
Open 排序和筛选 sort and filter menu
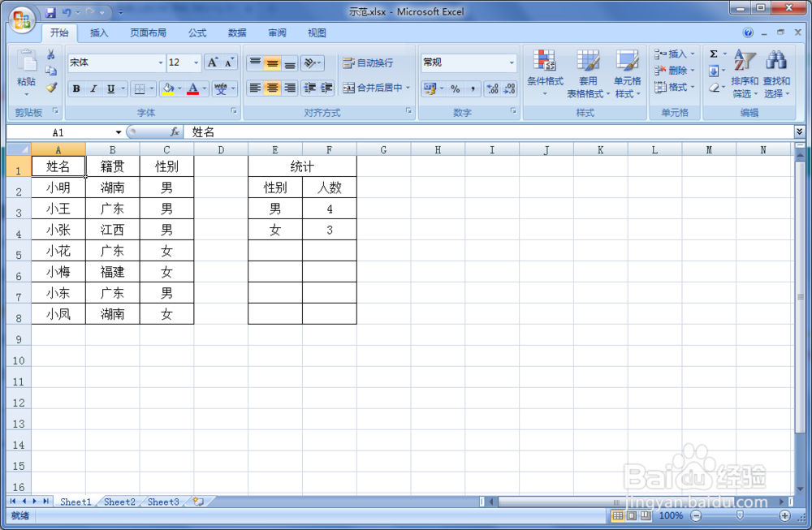coord(745,74)
